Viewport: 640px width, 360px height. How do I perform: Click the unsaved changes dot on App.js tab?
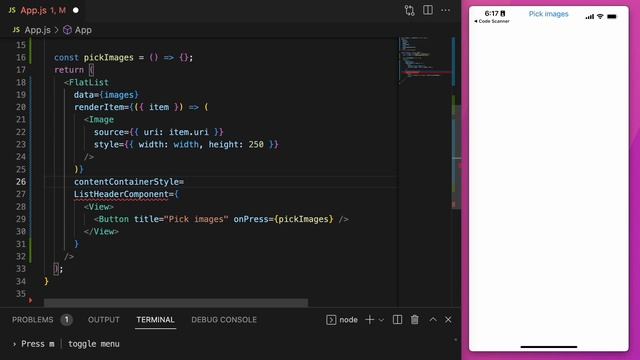(x=76, y=10)
